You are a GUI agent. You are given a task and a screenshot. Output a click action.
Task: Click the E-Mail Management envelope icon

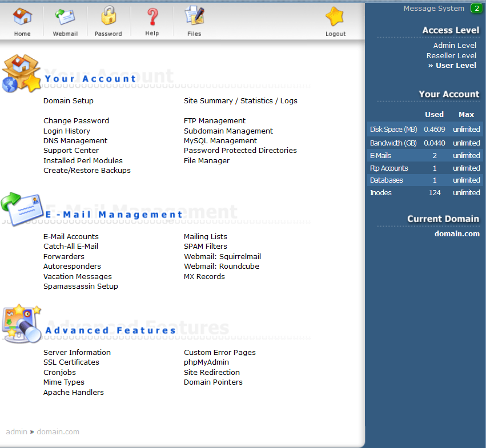(21, 207)
